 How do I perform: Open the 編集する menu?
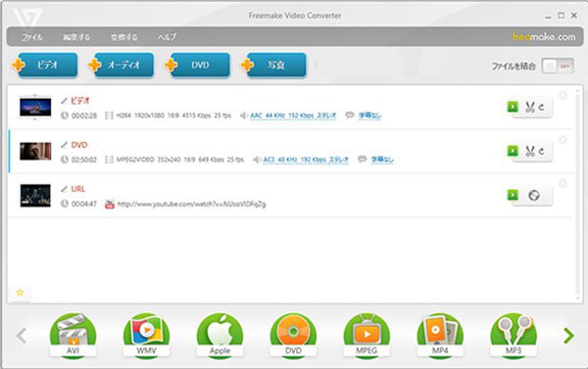click(x=76, y=37)
